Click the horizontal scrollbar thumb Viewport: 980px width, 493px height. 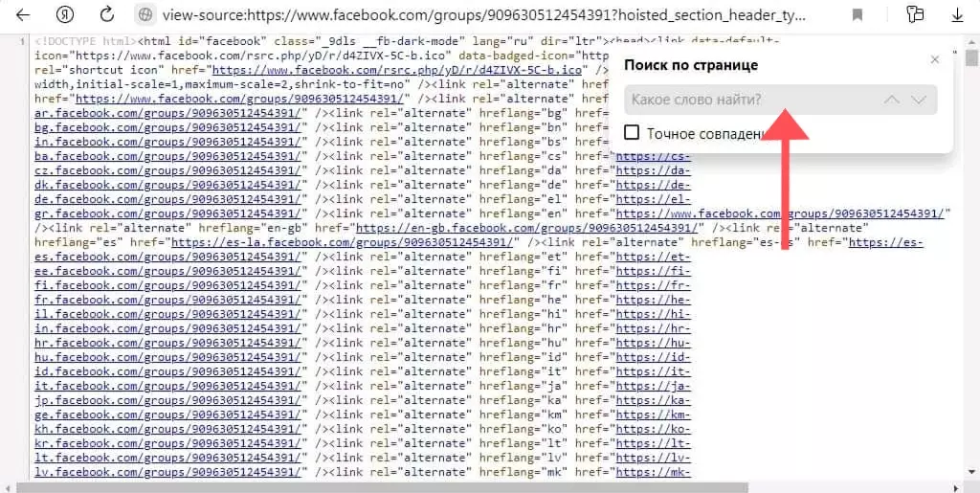[382, 487]
